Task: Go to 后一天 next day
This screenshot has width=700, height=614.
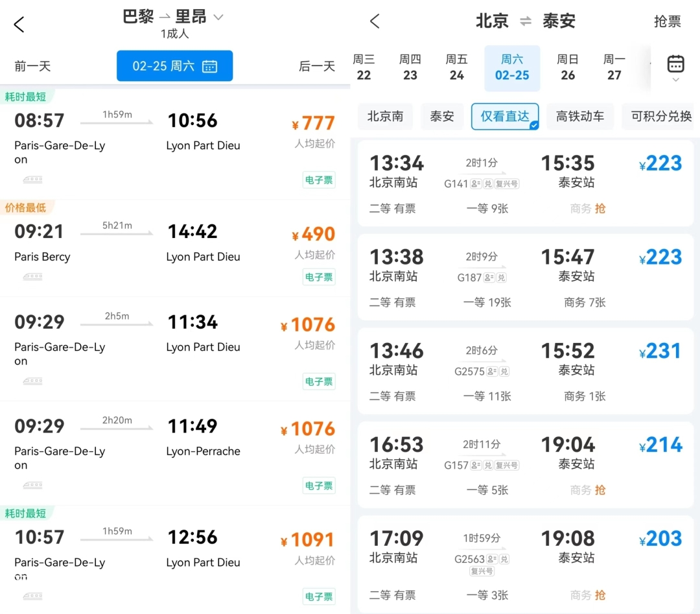Action: click(x=317, y=66)
